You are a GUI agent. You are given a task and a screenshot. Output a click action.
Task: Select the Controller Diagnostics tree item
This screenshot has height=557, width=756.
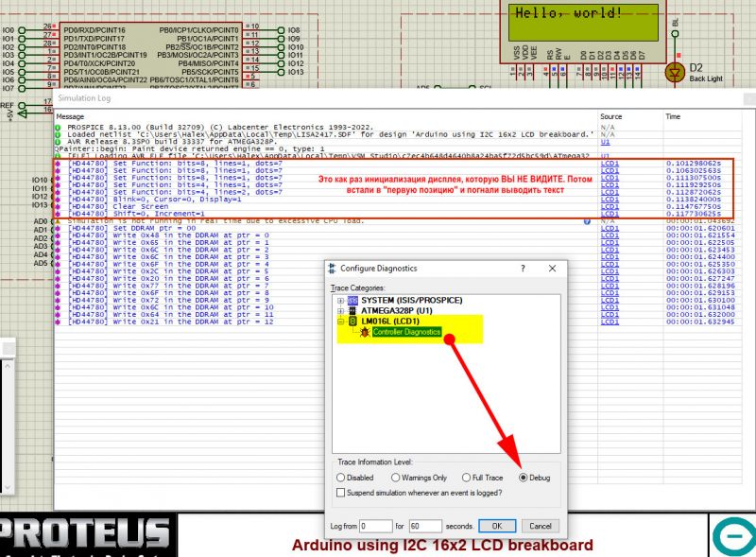(x=406, y=332)
